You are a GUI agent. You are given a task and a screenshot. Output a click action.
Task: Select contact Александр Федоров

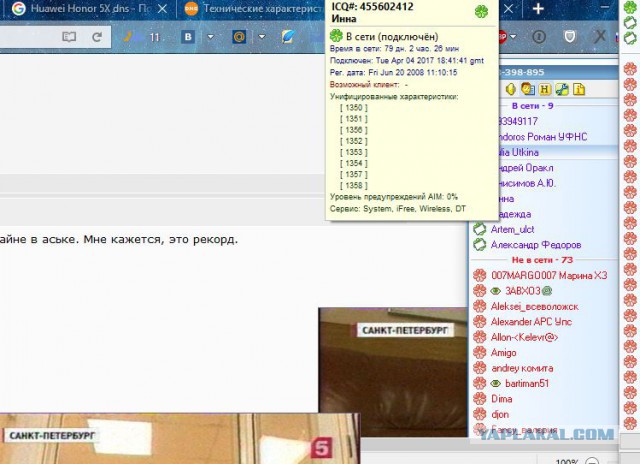(536, 245)
